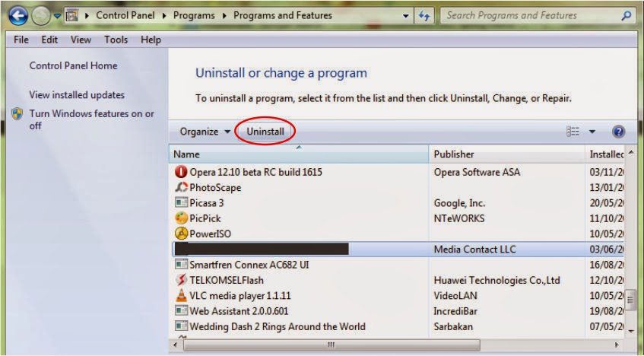Click Turn Windows features on or off
This screenshot has width=644, height=356.
[x=91, y=119]
